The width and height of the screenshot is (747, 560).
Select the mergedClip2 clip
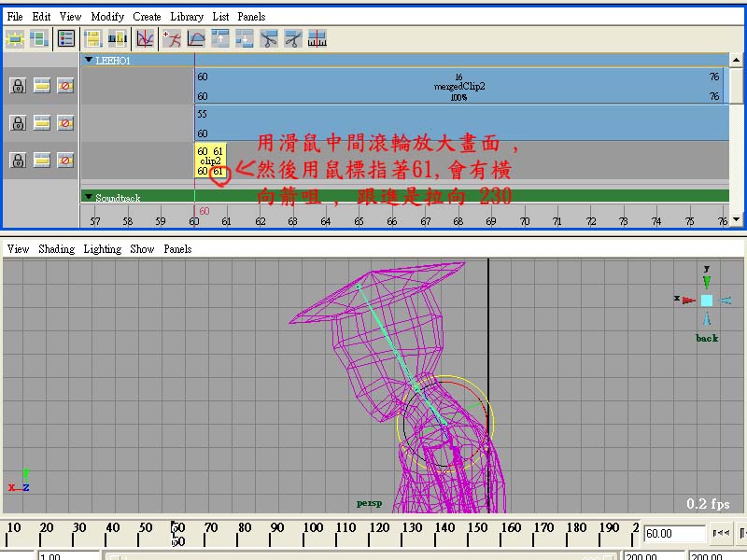[459, 86]
